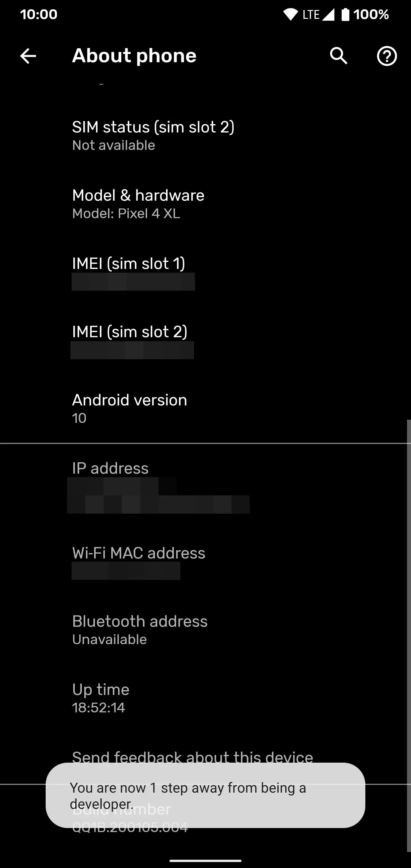Screen dimensions: 411x868
Task: Tap the back arrow icon
Action: (28, 56)
